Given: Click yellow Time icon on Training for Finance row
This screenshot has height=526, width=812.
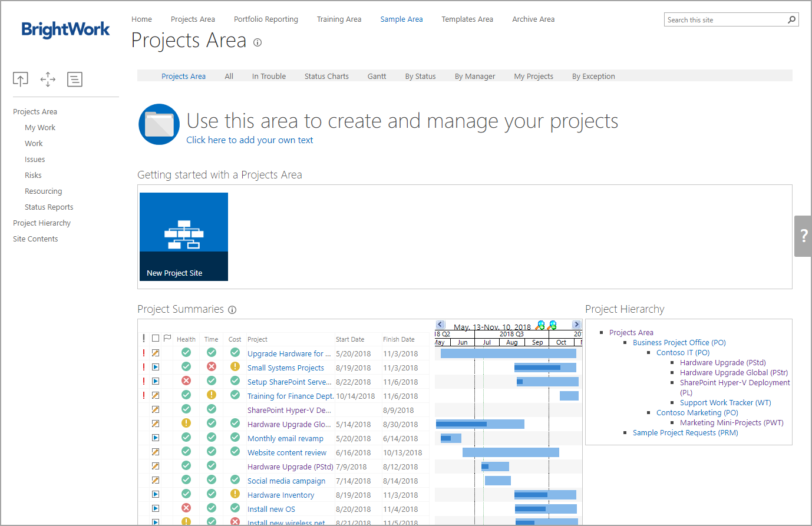Looking at the screenshot, I should [x=212, y=395].
